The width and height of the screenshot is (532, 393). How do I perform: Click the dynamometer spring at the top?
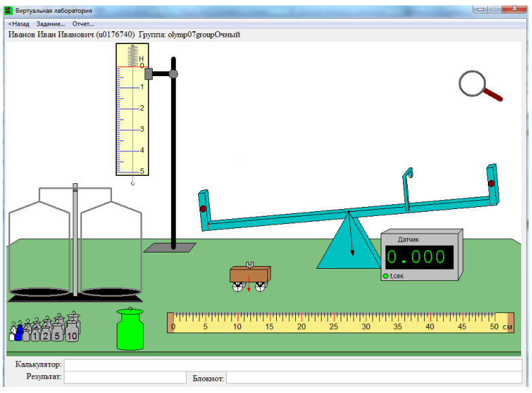[132, 56]
